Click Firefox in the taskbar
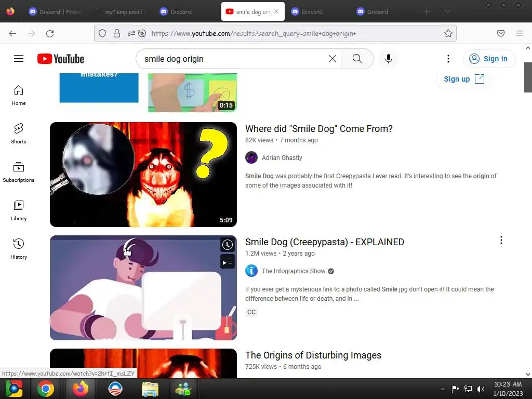Screen dimensions: 532x399 (81, 389)
